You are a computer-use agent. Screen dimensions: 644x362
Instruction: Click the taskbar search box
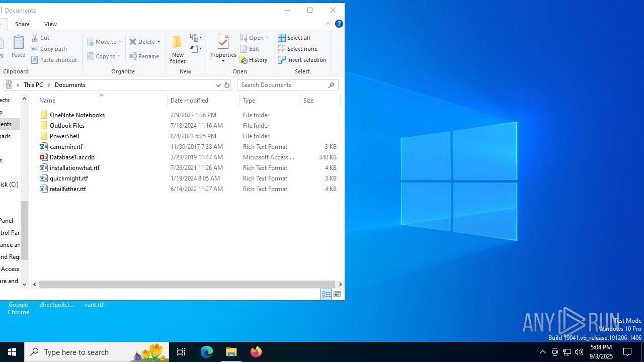coord(97,352)
